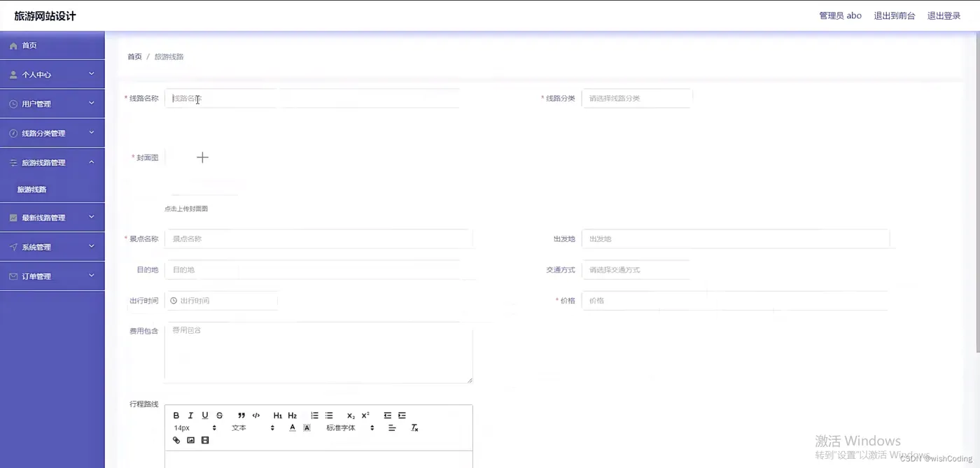Expand 系统管理 menu chevron
This screenshot has height=468, width=980.
92,247
